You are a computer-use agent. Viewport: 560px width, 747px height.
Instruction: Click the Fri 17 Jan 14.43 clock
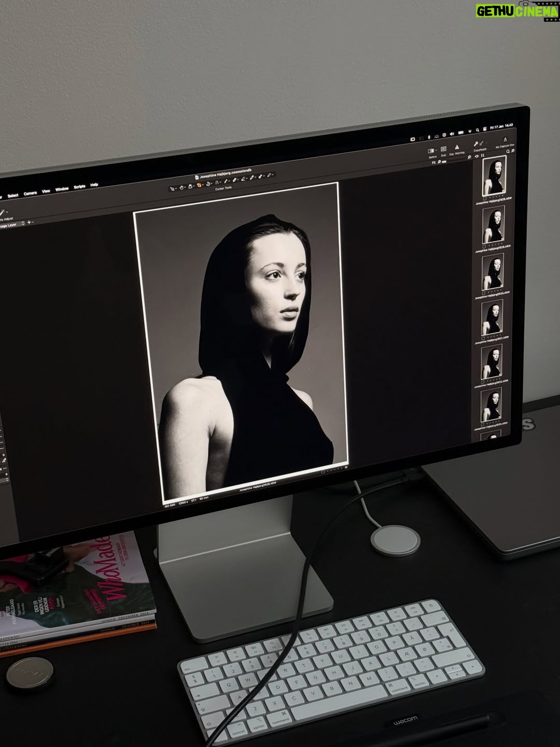501,127
